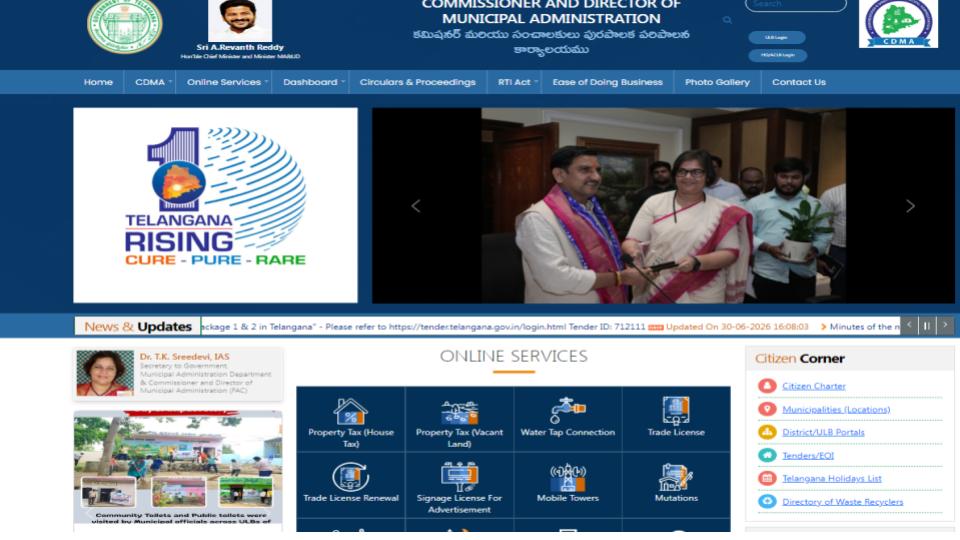This screenshot has height=540, width=960.
Task: Show previous slide in photo carousel
Action: point(416,206)
